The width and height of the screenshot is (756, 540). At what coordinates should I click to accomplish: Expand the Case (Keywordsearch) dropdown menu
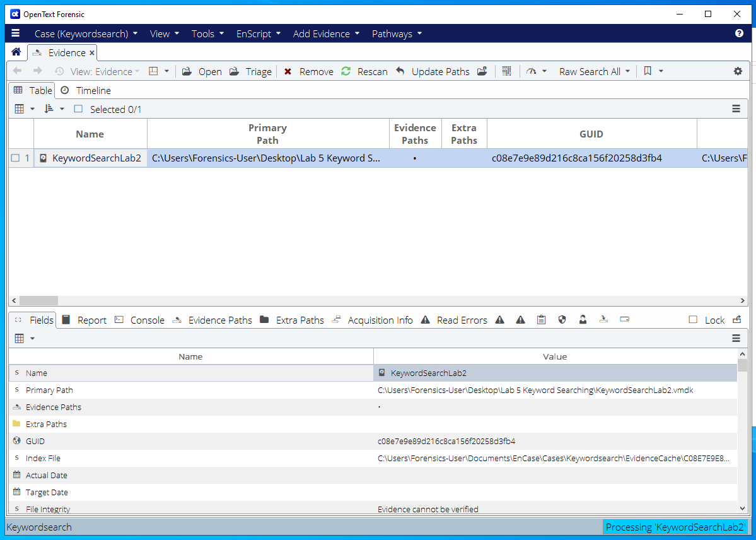86,34
